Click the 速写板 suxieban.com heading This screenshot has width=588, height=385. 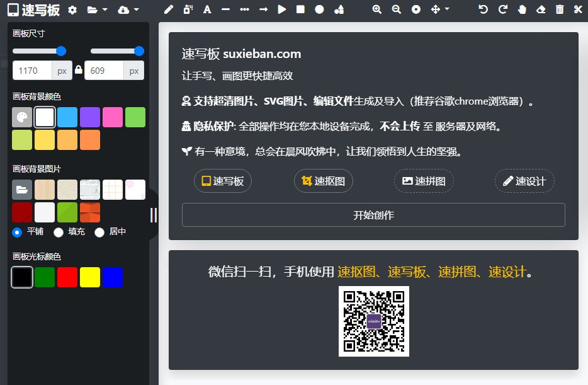pyautogui.click(x=242, y=54)
